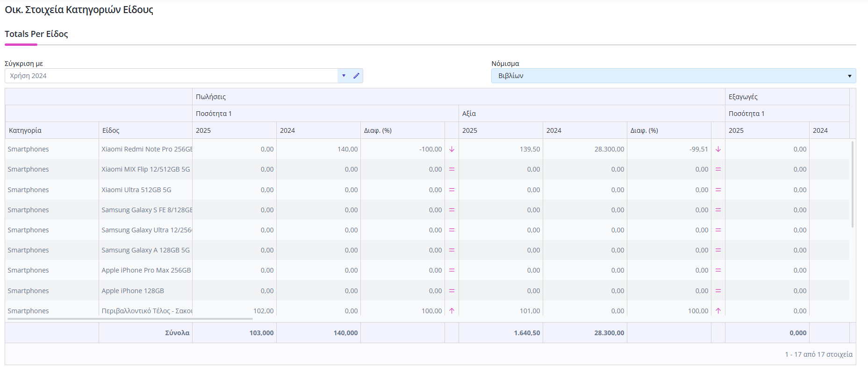The image size is (868, 374).
Task: Sort by the Κατηγορία column header
Action: [x=52, y=130]
